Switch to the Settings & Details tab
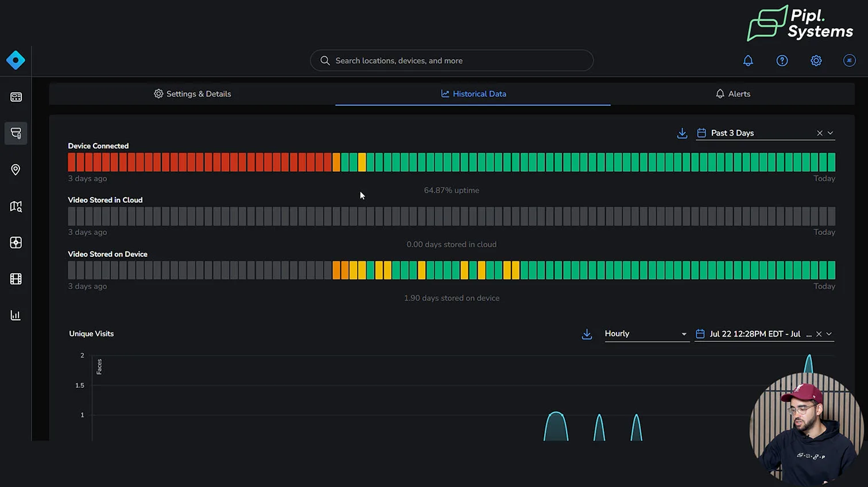This screenshot has width=868, height=487. [x=192, y=94]
